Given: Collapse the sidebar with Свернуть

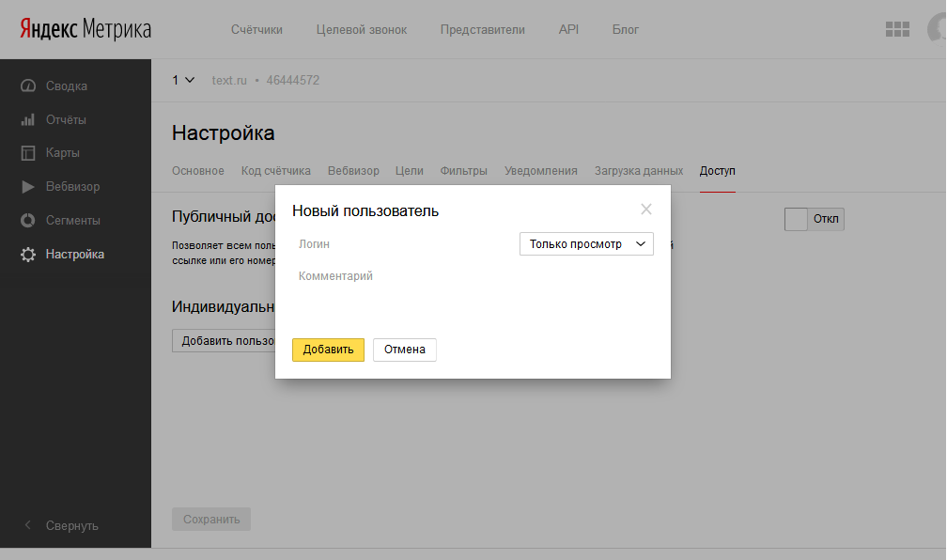Looking at the screenshot, I should (x=62, y=525).
